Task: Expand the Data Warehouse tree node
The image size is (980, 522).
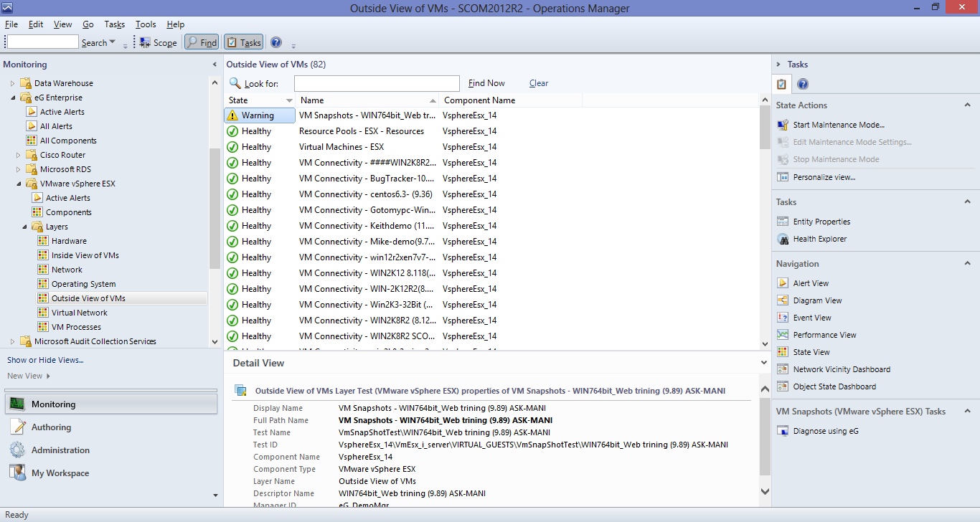Action: tap(12, 83)
